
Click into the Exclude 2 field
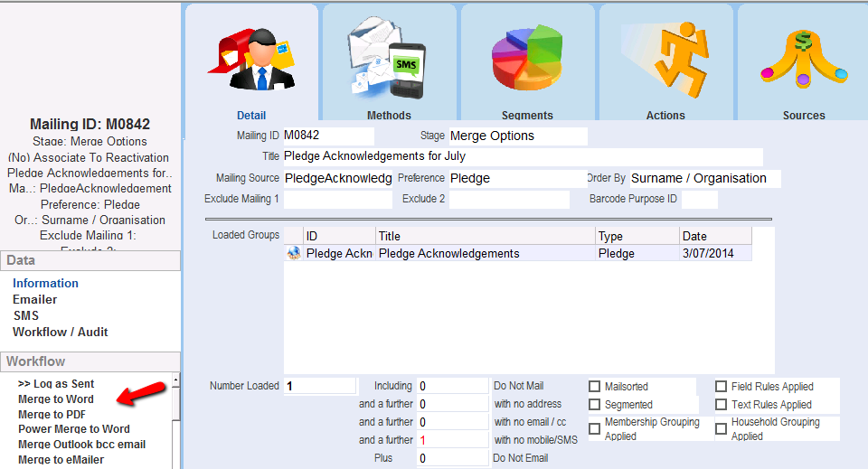[509, 199]
